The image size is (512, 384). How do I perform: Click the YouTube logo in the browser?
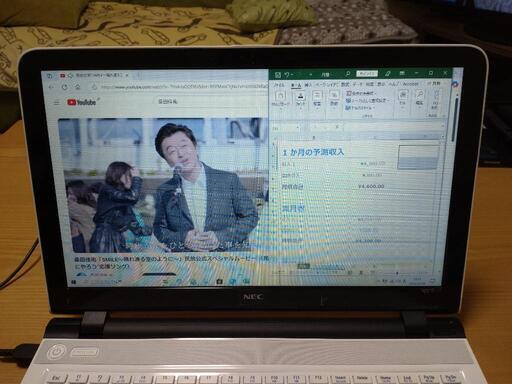82,102
